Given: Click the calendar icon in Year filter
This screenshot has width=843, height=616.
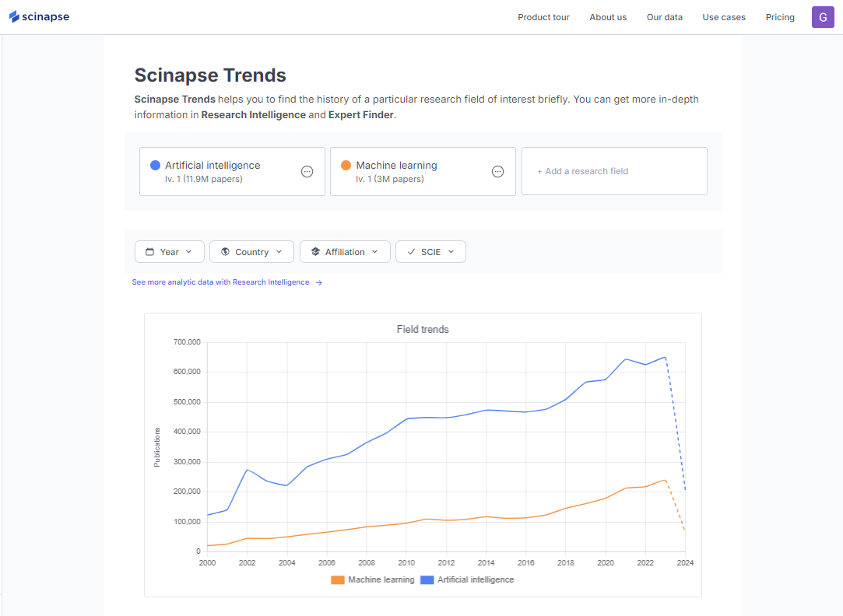Looking at the screenshot, I should [x=150, y=252].
